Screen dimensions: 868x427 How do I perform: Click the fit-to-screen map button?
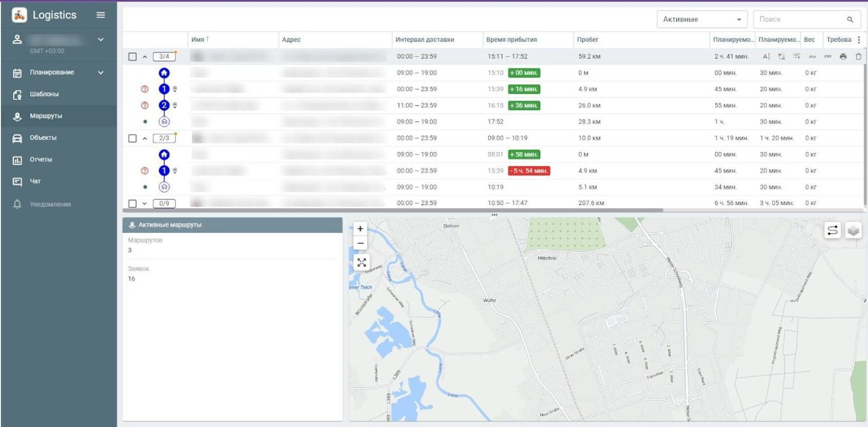point(361,262)
